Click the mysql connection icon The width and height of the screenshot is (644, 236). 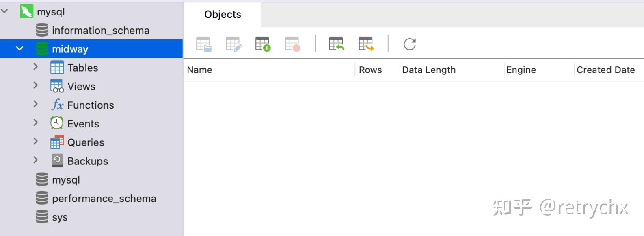pyautogui.click(x=26, y=11)
